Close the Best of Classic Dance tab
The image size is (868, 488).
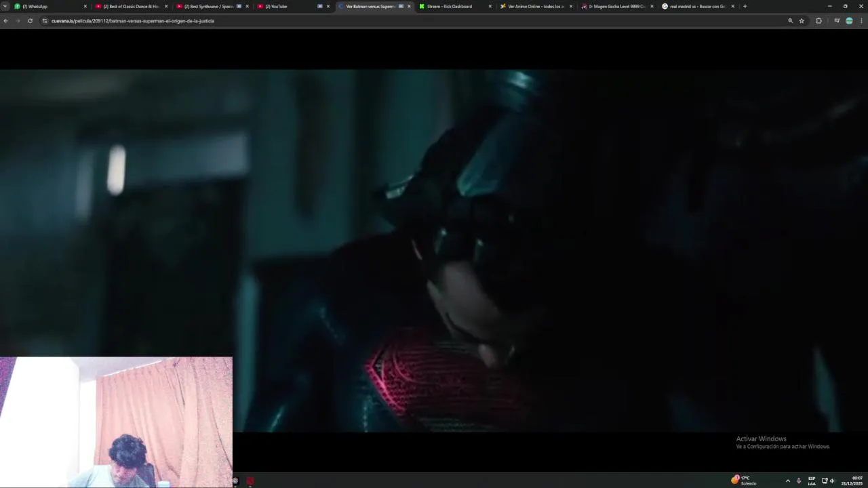pyautogui.click(x=166, y=6)
